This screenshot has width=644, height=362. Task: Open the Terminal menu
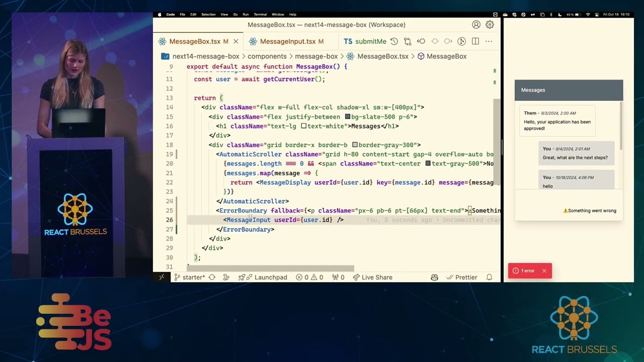[x=260, y=15]
